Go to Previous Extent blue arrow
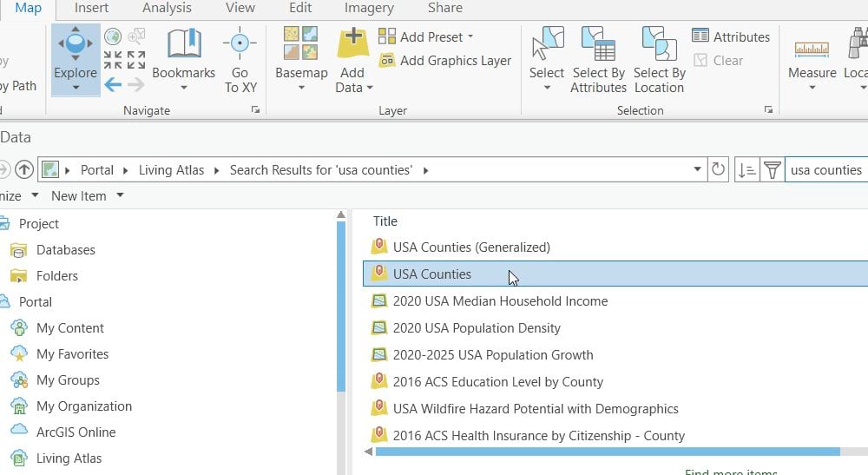 point(113,85)
